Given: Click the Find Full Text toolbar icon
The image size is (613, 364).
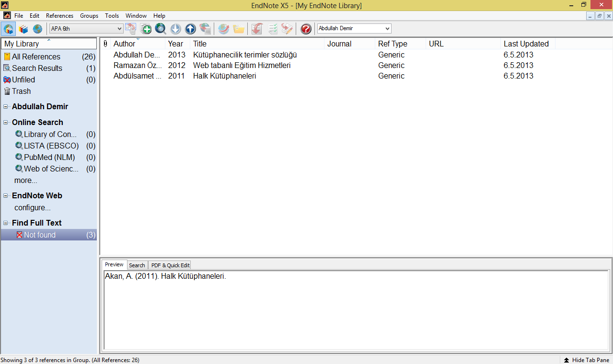Looking at the screenshot, I should [x=205, y=29].
